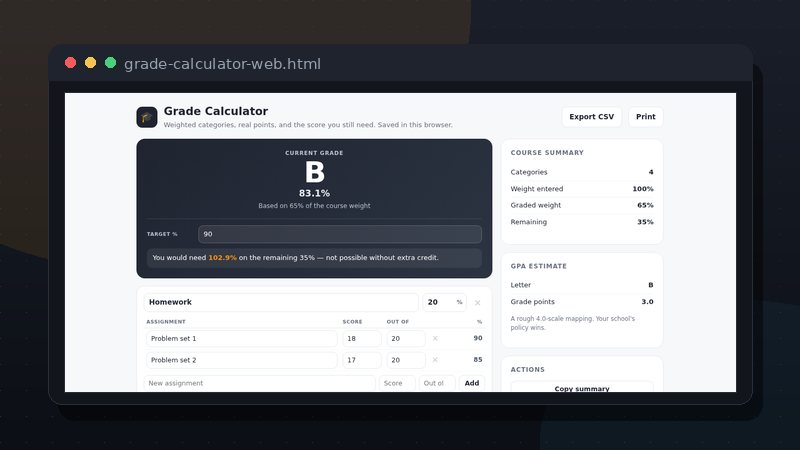Export grades with Export CSV button
This screenshot has height=450, width=800.
tap(591, 117)
